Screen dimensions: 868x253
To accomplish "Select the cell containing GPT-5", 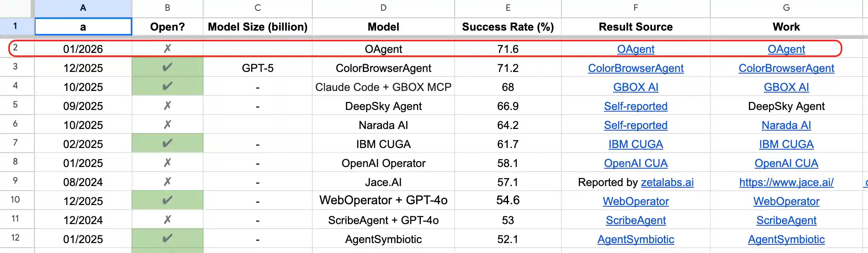I will pos(257,68).
